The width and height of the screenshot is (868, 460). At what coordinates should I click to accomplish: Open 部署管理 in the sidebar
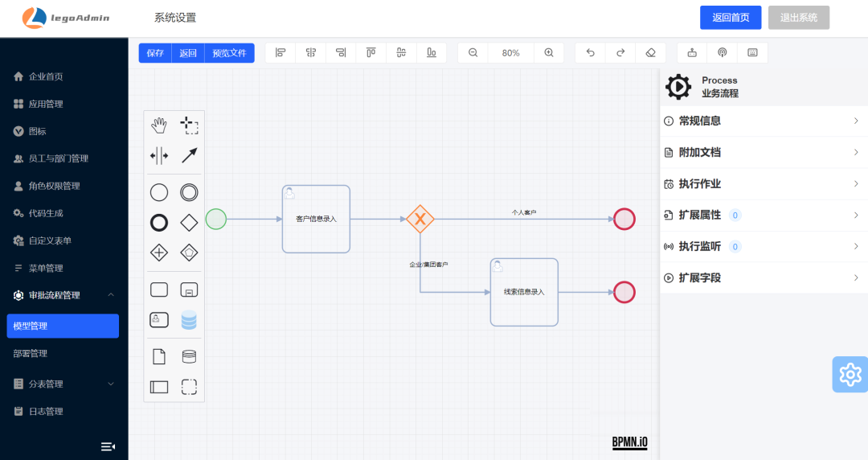click(31, 353)
